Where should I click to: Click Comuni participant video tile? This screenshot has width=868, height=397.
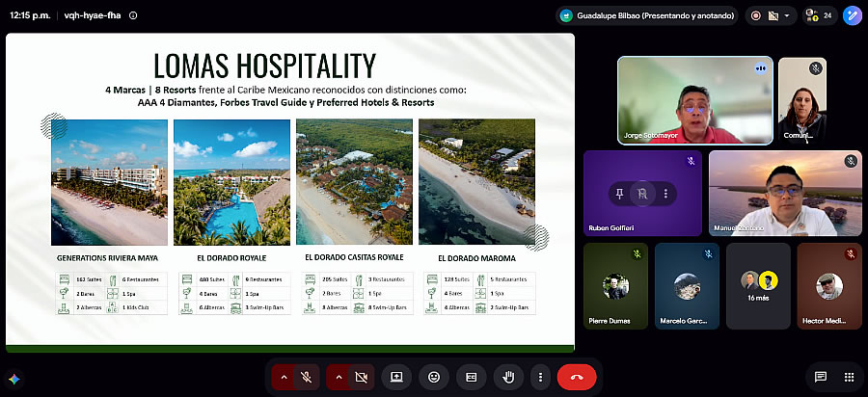(802, 100)
